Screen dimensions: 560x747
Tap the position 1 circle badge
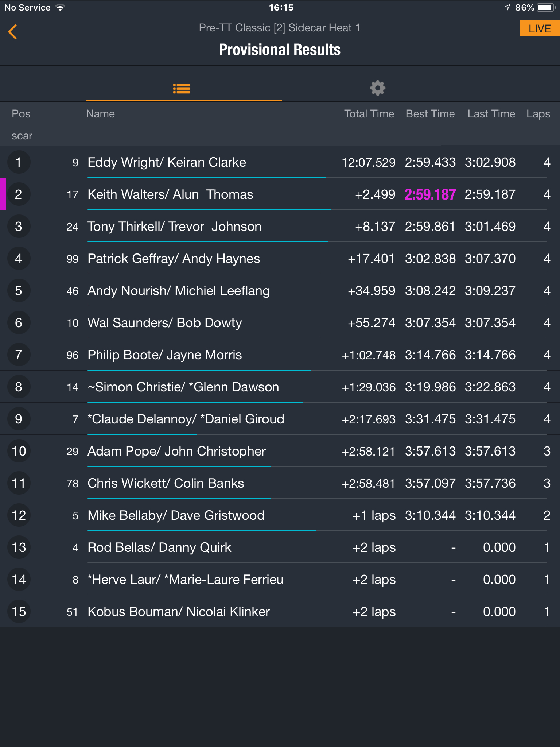[19, 162]
